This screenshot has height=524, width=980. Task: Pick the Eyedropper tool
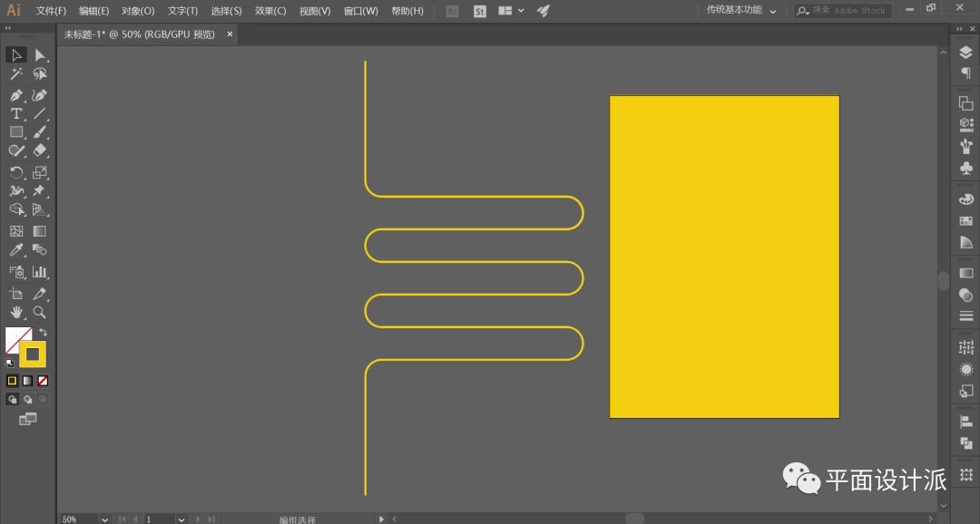click(16, 250)
